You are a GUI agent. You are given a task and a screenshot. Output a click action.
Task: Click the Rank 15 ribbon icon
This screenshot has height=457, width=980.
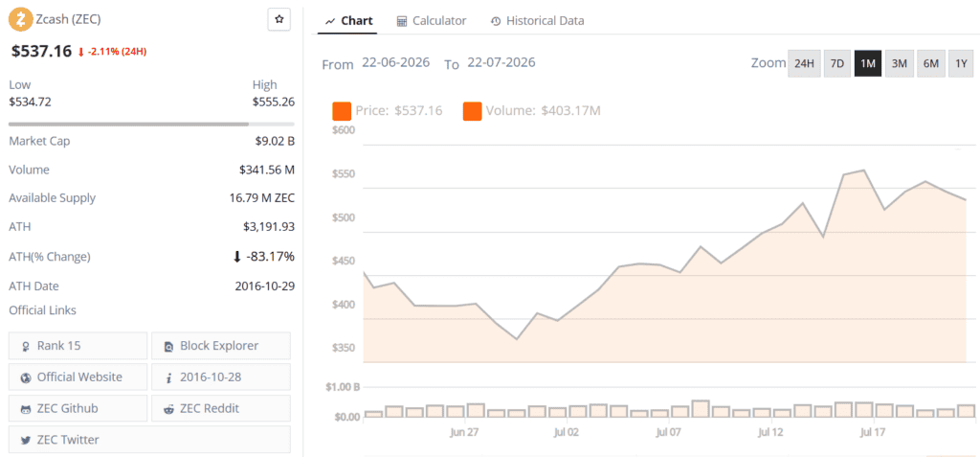pos(26,346)
